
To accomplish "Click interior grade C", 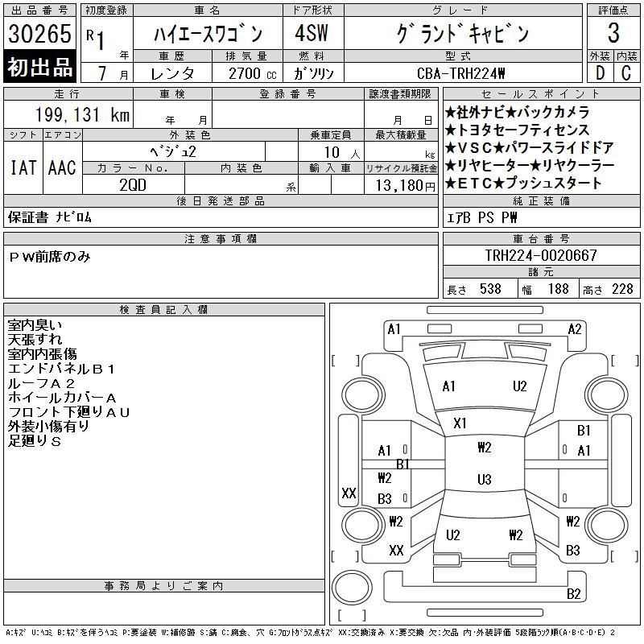I will [626, 73].
